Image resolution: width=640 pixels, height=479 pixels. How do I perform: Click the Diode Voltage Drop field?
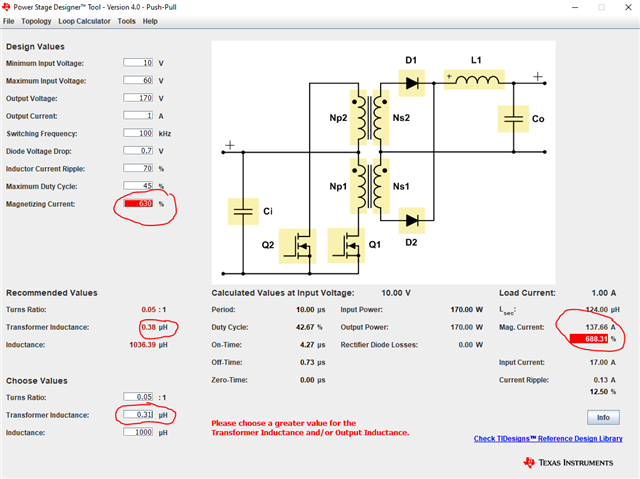pos(138,151)
